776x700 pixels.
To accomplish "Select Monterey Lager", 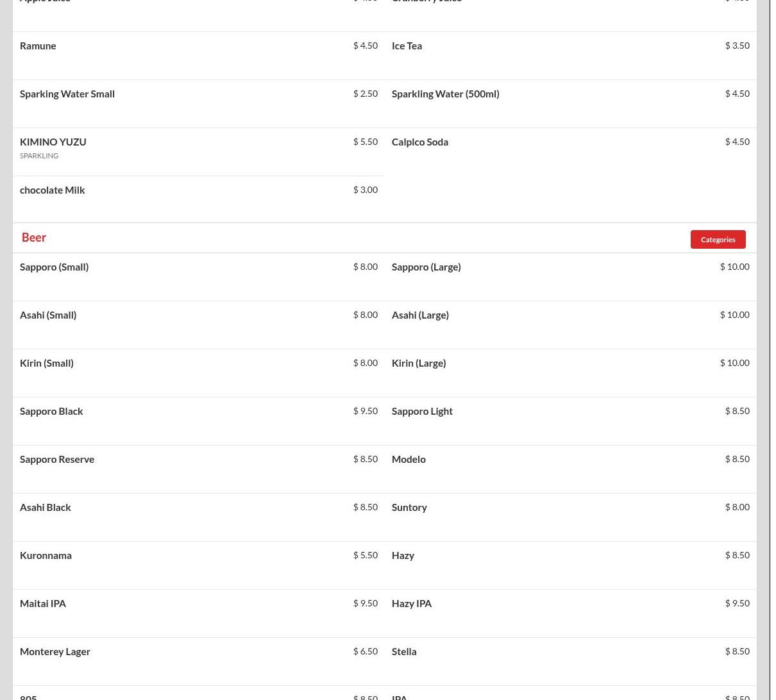I will pyautogui.click(x=55, y=651).
